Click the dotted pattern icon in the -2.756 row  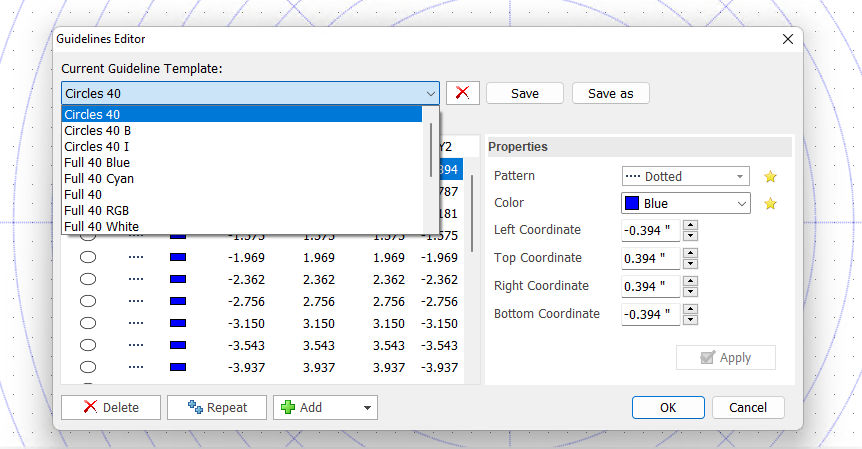click(x=136, y=301)
